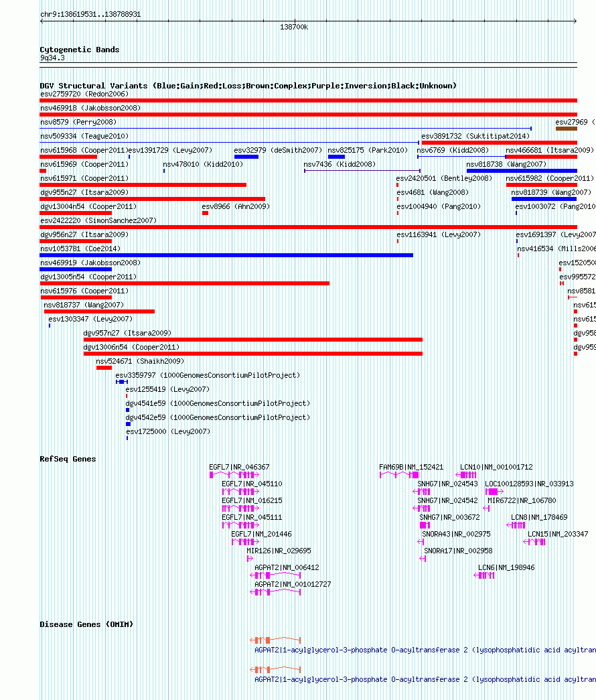Click the EGFL7|NR_045110 transcript glyph

pos(240,492)
